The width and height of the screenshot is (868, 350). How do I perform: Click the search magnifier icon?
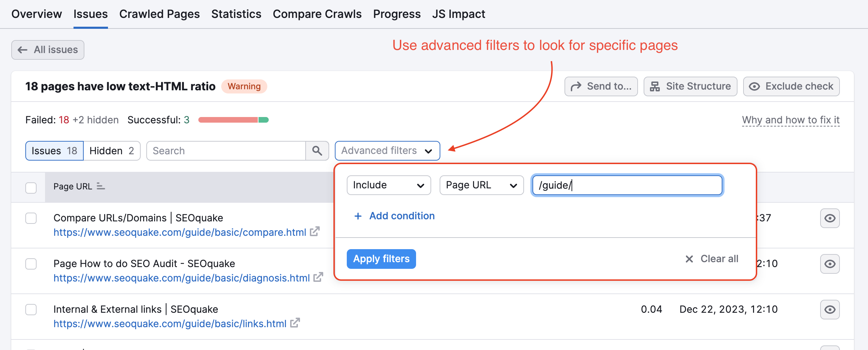click(x=317, y=150)
